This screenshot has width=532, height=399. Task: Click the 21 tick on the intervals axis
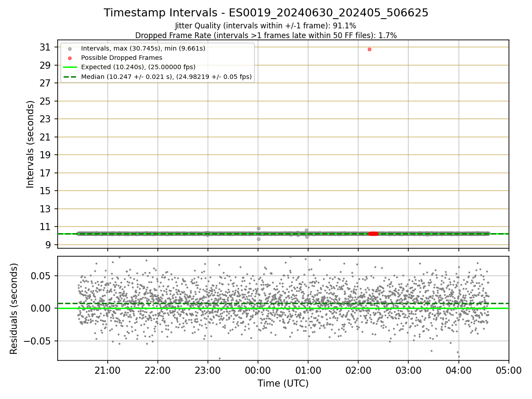click(x=45, y=137)
